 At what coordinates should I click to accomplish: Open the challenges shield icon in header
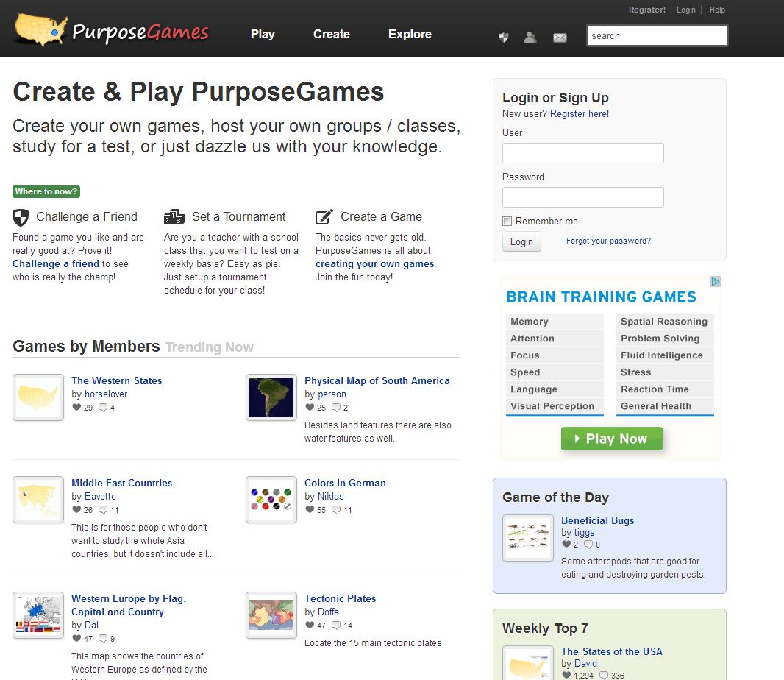point(504,37)
